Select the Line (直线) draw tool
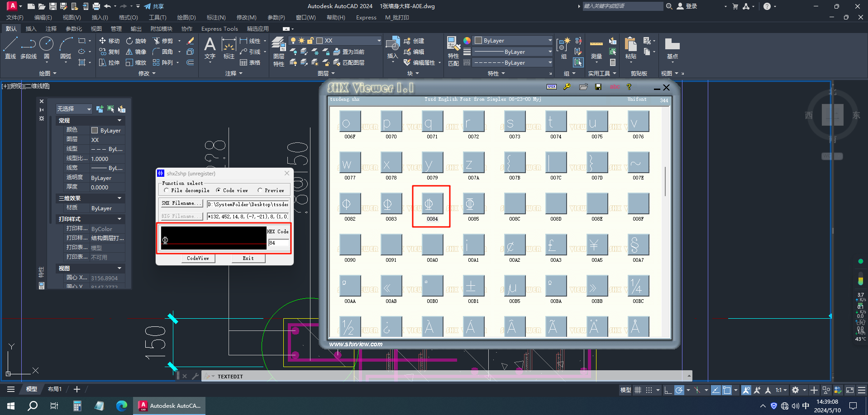The height and width of the screenshot is (415, 868). [x=10, y=48]
